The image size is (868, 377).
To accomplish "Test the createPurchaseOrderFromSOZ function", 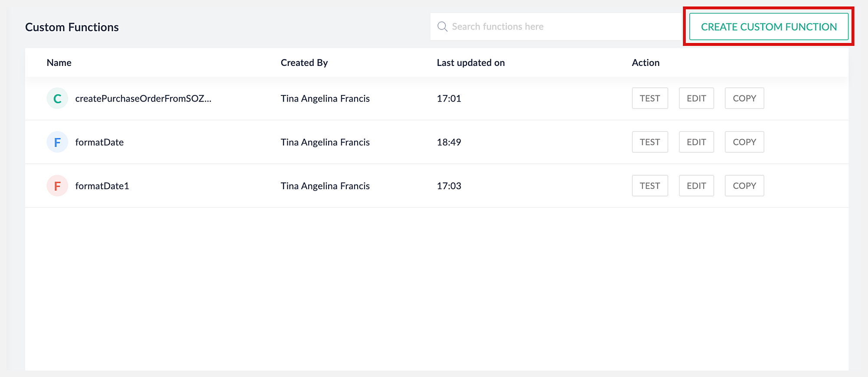I will (x=650, y=98).
